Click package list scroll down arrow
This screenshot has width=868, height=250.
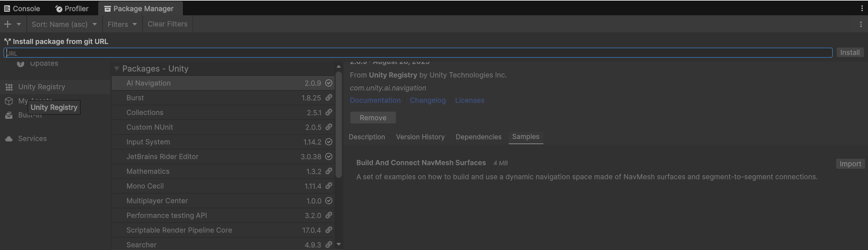point(339,244)
